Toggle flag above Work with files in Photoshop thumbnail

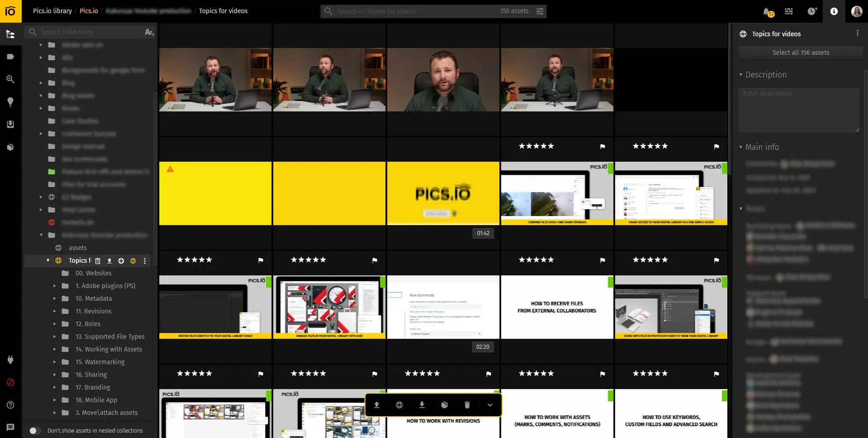(x=716, y=260)
